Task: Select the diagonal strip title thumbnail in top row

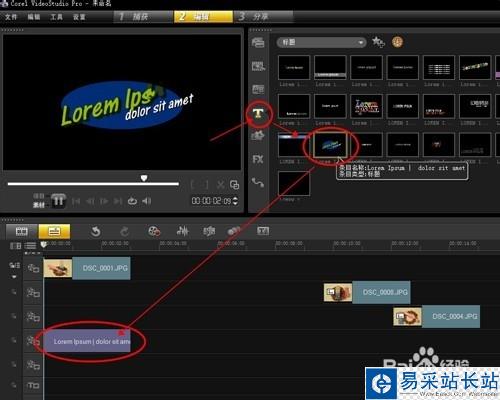Action: 475,68
